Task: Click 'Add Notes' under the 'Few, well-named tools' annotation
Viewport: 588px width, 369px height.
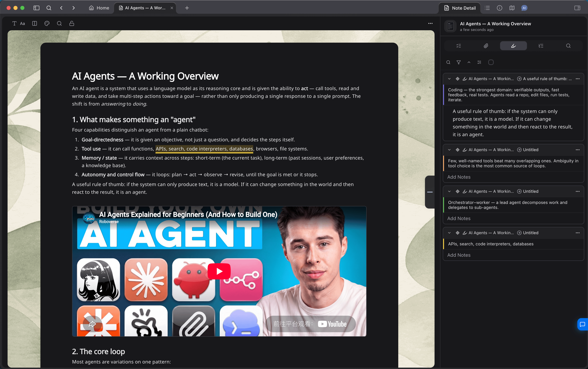Action: (459, 177)
